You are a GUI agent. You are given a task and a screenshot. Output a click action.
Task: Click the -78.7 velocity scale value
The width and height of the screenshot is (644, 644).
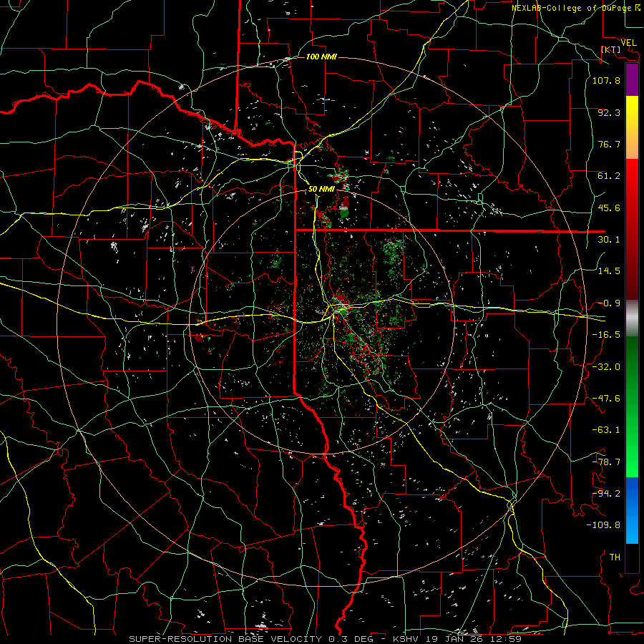(606, 462)
